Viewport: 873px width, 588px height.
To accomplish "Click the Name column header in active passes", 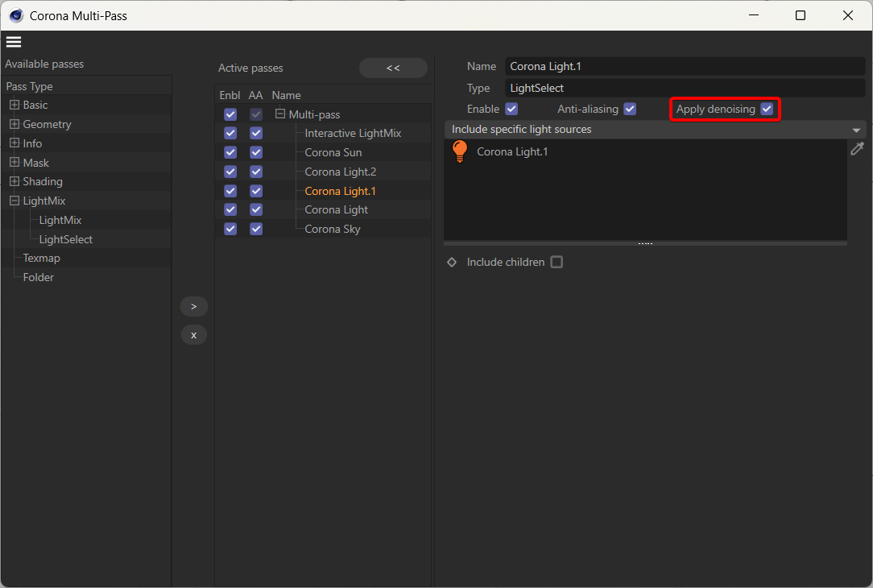I will 286,95.
